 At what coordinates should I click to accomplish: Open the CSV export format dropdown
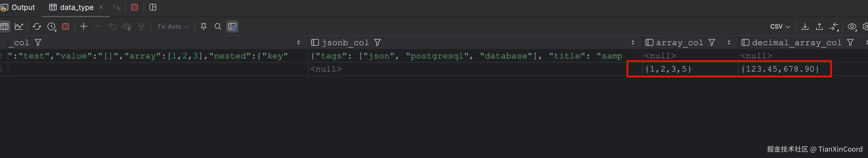click(780, 26)
